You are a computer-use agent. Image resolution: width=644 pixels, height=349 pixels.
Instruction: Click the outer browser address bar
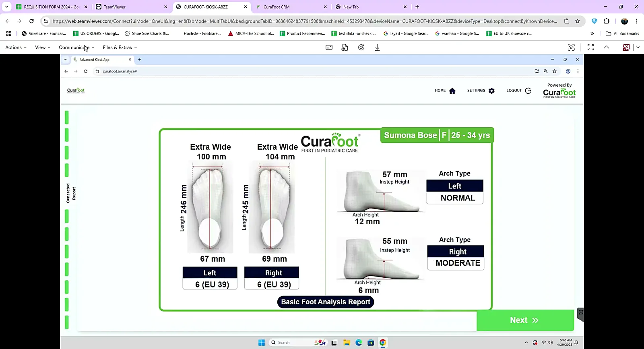(x=305, y=21)
